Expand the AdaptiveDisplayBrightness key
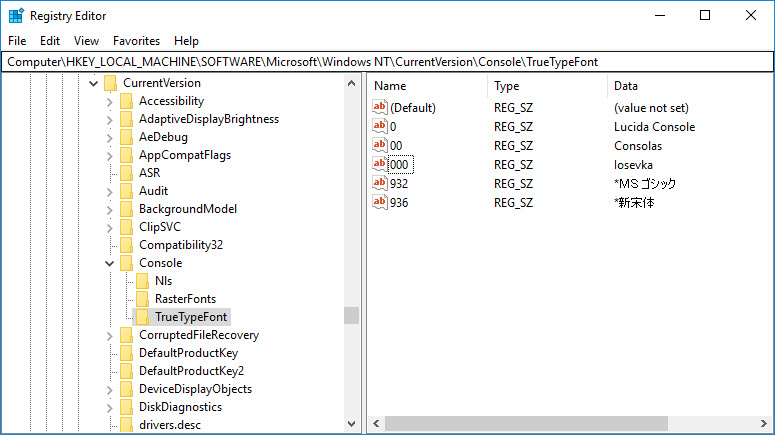775x435 pixels. point(110,120)
